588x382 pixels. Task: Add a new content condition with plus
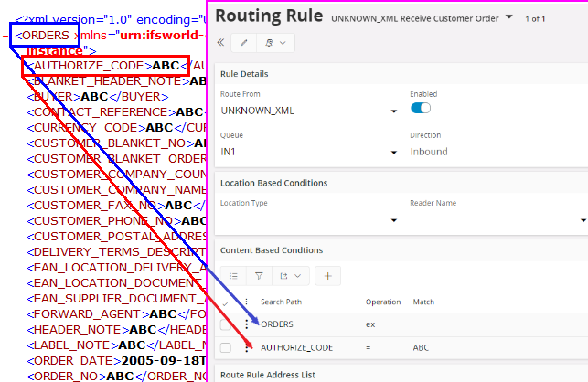(x=327, y=276)
